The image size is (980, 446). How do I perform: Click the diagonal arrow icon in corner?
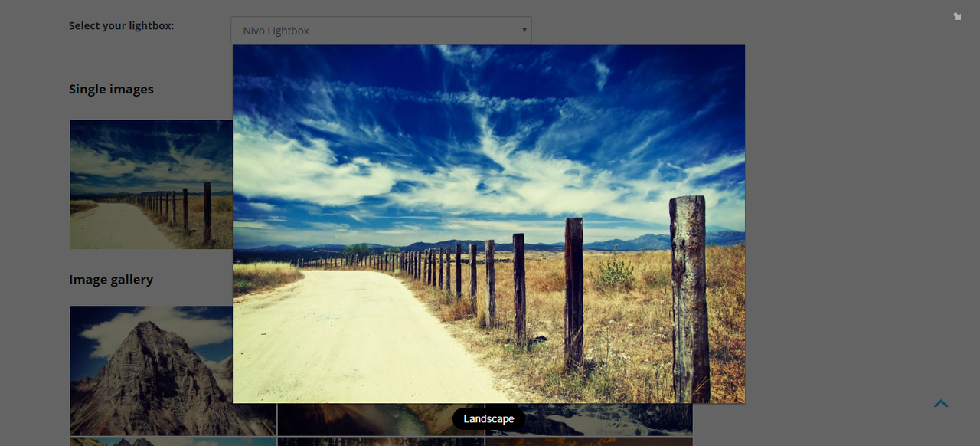pyautogui.click(x=957, y=16)
